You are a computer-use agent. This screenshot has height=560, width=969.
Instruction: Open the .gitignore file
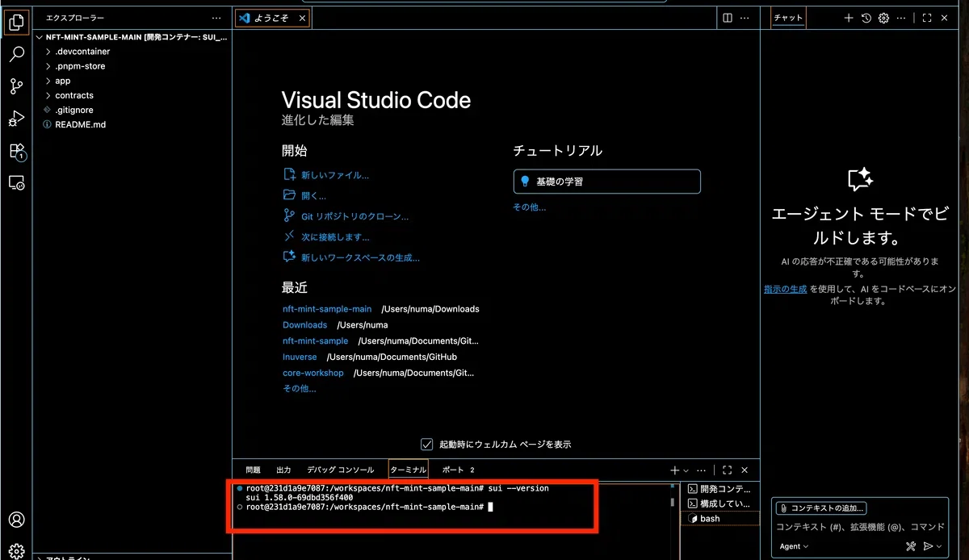coord(73,110)
